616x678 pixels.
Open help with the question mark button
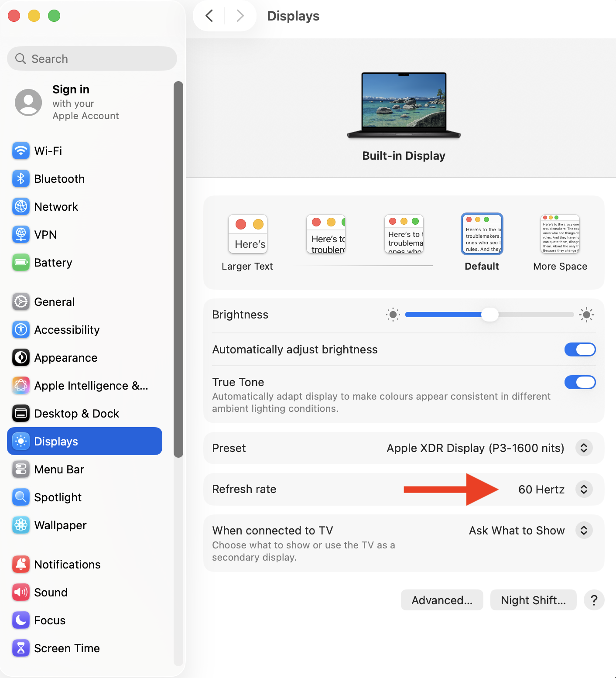[x=594, y=600]
